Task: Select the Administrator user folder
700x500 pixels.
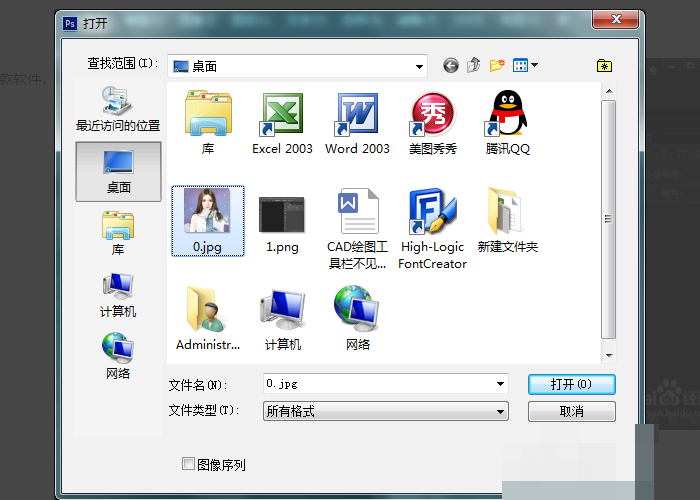Action: coord(208,318)
